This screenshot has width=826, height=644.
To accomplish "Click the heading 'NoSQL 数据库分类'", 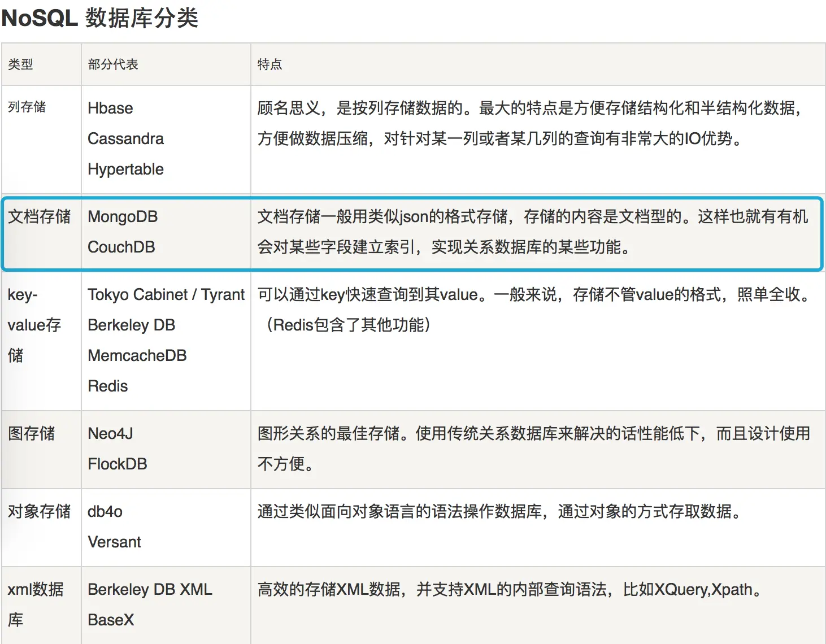I will click(100, 18).
